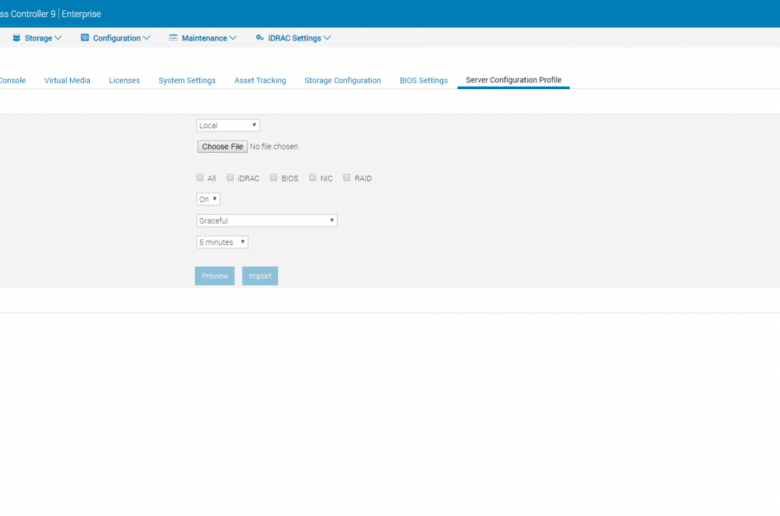This screenshot has width=780, height=516.
Task: Expand the Configuration chevron arrow
Action: (146, 38)
